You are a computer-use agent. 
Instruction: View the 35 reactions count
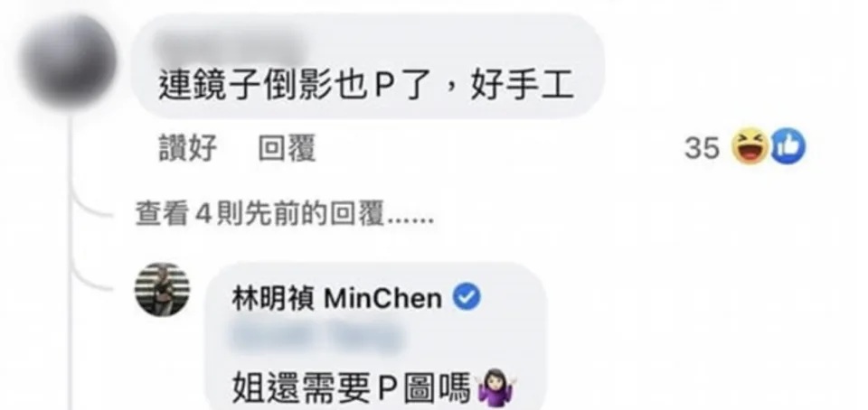click(x=702, y=148)
